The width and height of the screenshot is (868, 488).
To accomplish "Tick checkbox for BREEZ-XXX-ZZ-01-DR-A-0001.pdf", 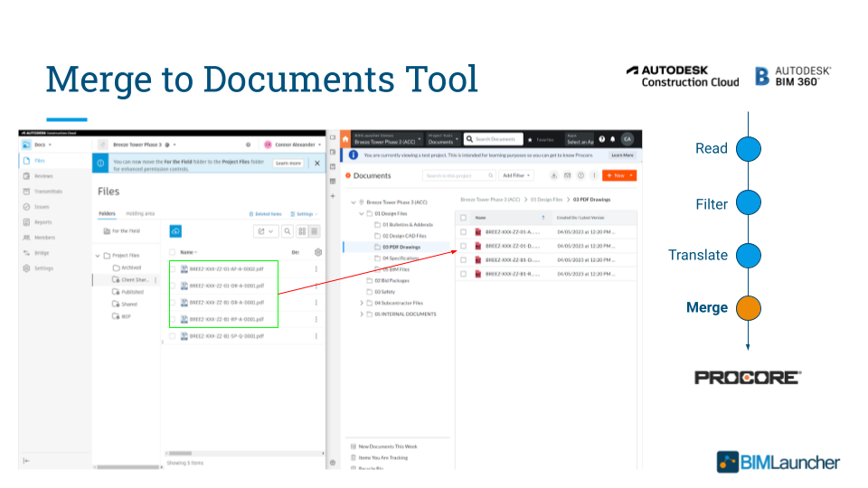I will pos(173,286).
